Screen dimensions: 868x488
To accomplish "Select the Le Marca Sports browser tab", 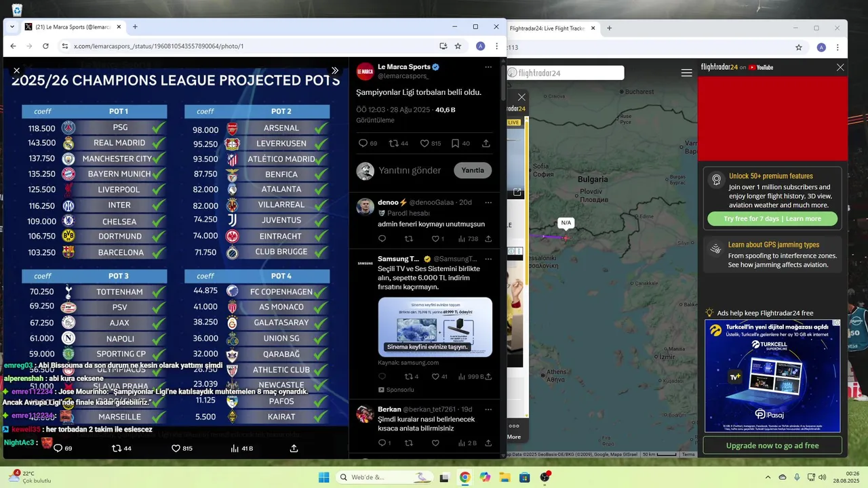I will point(73,27).
